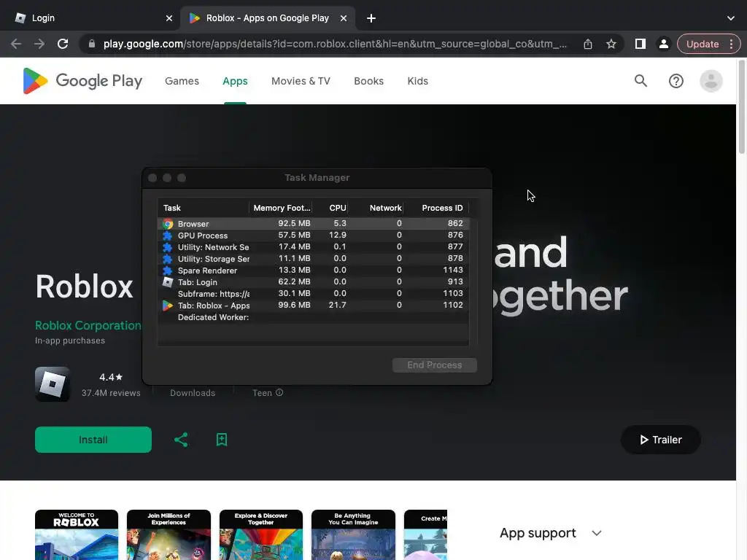747x560 pixels.
Task: Click the Roblox app icon
Action: pyautogui.click(x=53, y=384)
